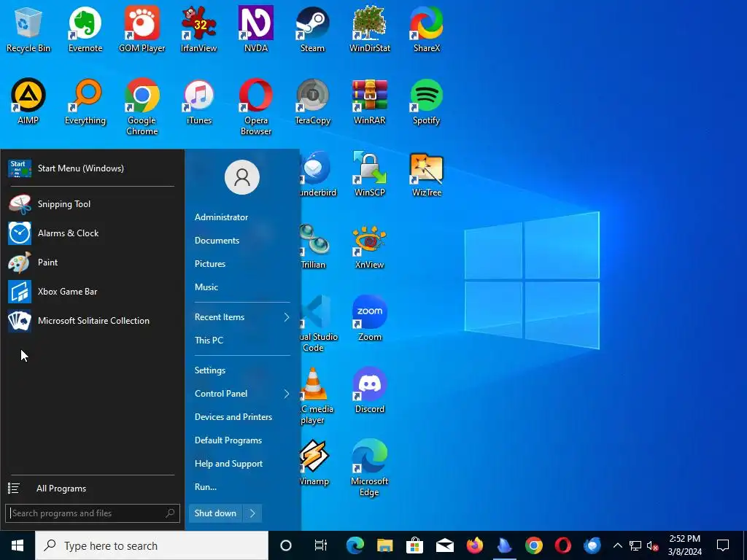
Task: Open Task View on the taskbar
Action: (321, 545)
